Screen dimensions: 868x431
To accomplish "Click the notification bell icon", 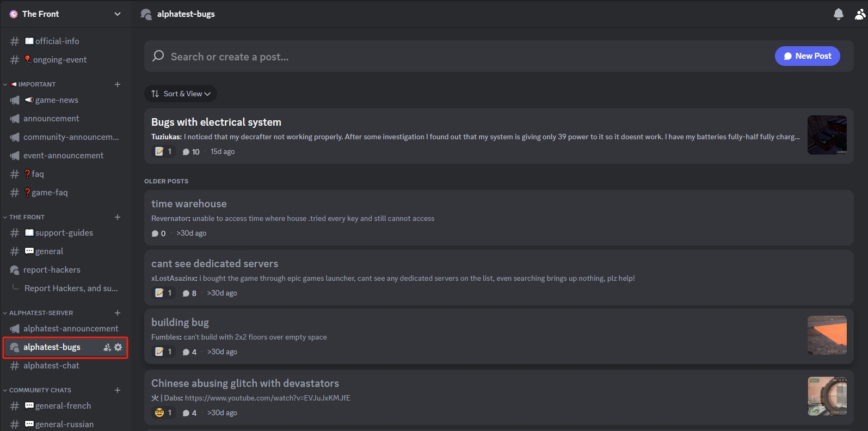I will pos(838,14).
